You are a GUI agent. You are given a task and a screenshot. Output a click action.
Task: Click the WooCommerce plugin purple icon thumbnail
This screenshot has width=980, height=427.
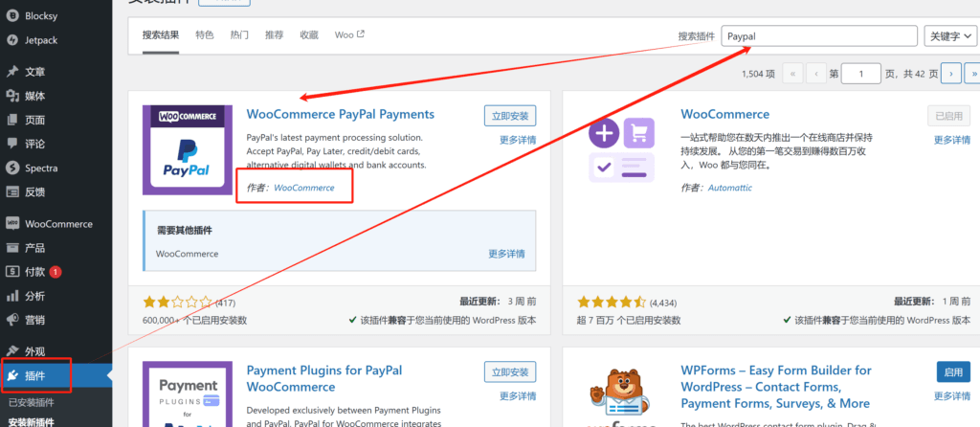621,150
